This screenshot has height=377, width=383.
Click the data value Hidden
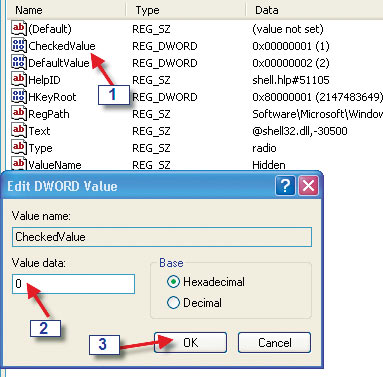tap(269, 165)
